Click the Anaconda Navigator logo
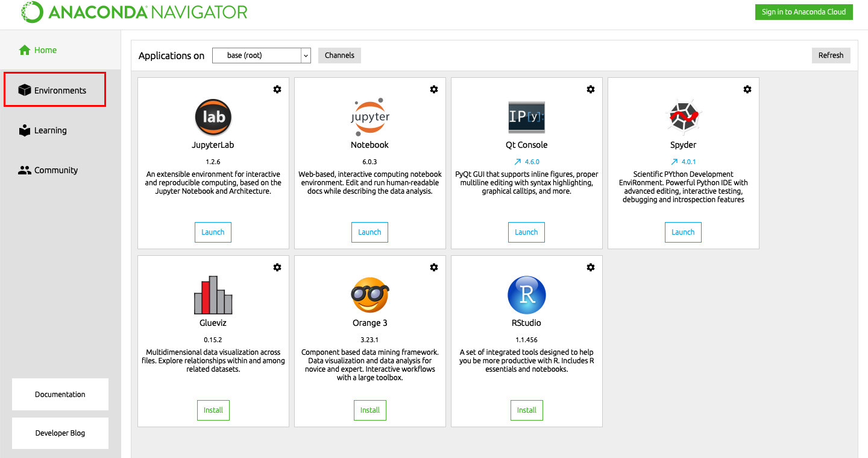Image resolution: width=868 pixels, height=458 pixels. point(134,12)
